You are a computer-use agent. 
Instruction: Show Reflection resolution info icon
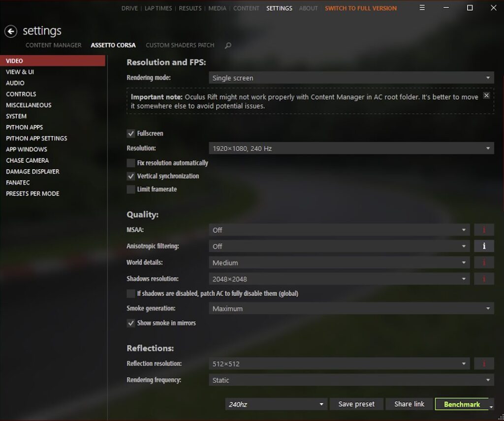[x=484, y=363]
